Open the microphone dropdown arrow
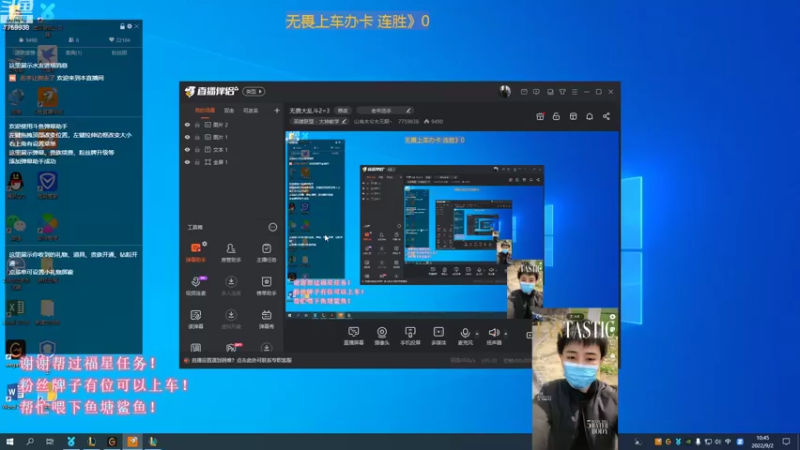The height and width of the screenshot is (450, 800). click(477, 334)
